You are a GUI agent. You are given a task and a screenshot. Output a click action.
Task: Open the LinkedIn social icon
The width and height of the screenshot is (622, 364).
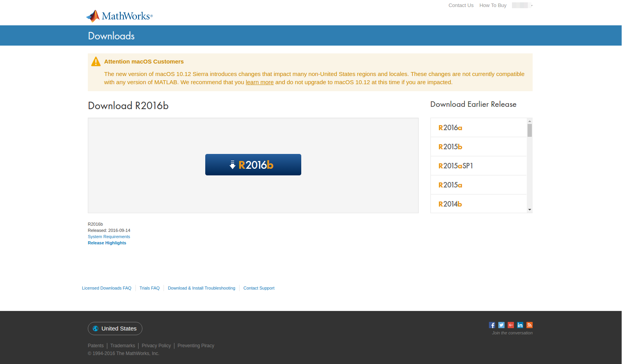tap(520, 325)
